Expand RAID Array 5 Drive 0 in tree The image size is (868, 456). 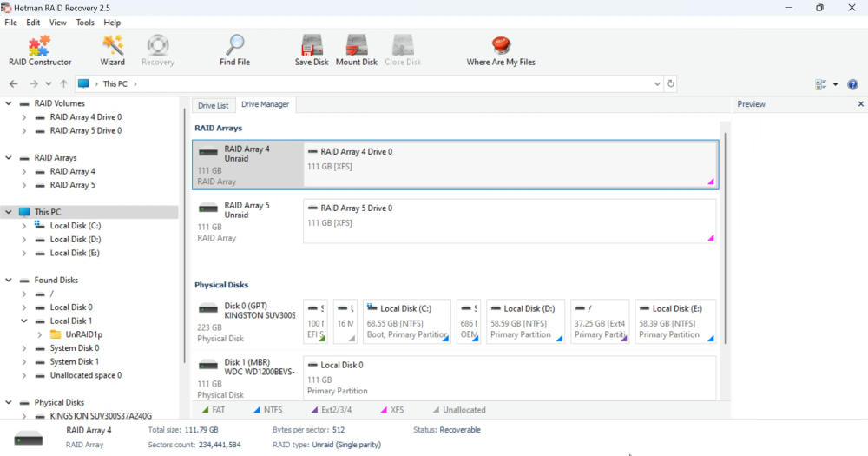pyautogui.click(x=23, y=131)
